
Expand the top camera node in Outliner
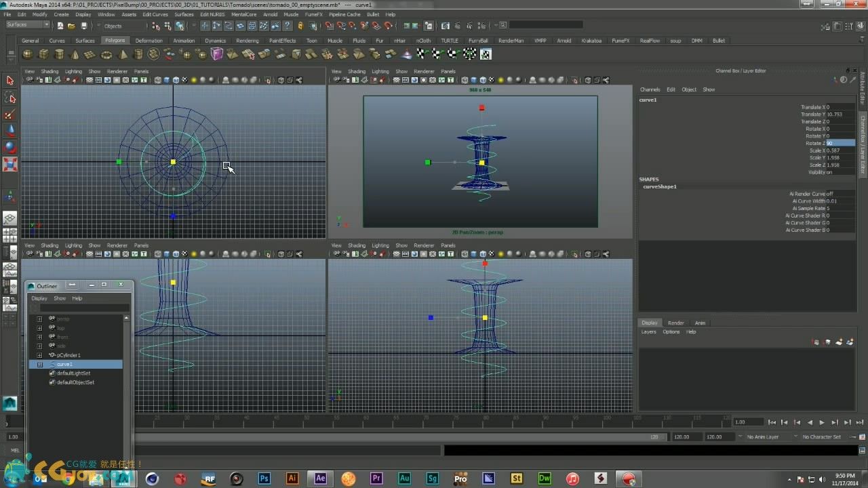[x=39, y=328]
